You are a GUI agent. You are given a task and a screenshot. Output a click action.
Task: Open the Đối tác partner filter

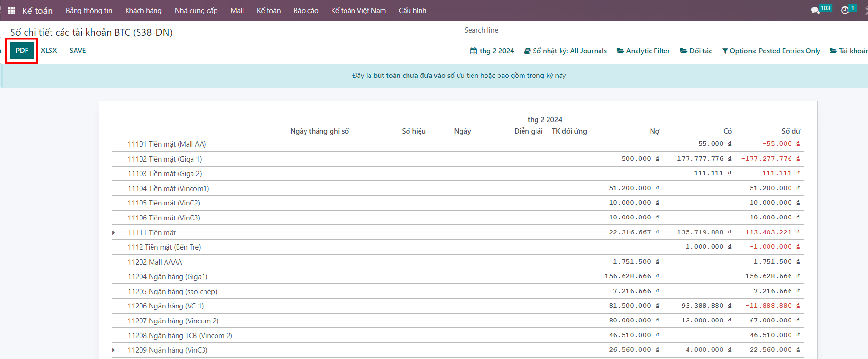[696, 51]
